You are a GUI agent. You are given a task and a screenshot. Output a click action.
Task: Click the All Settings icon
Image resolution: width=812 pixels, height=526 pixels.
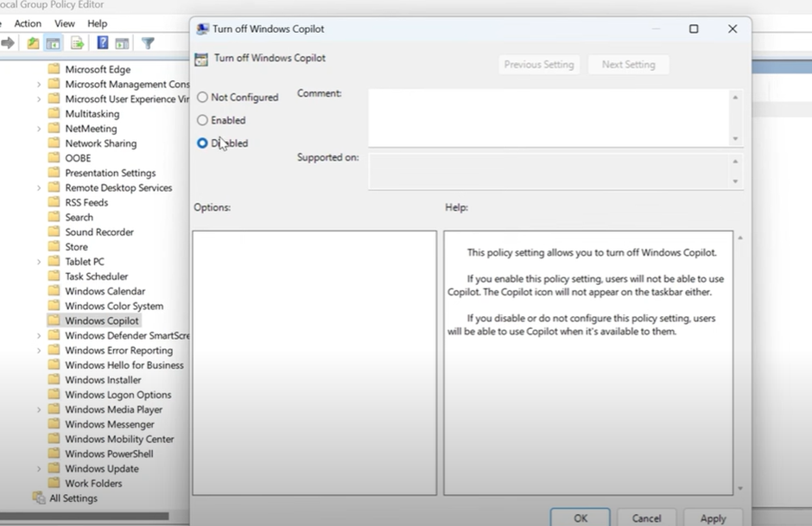(x=39, y=498)
